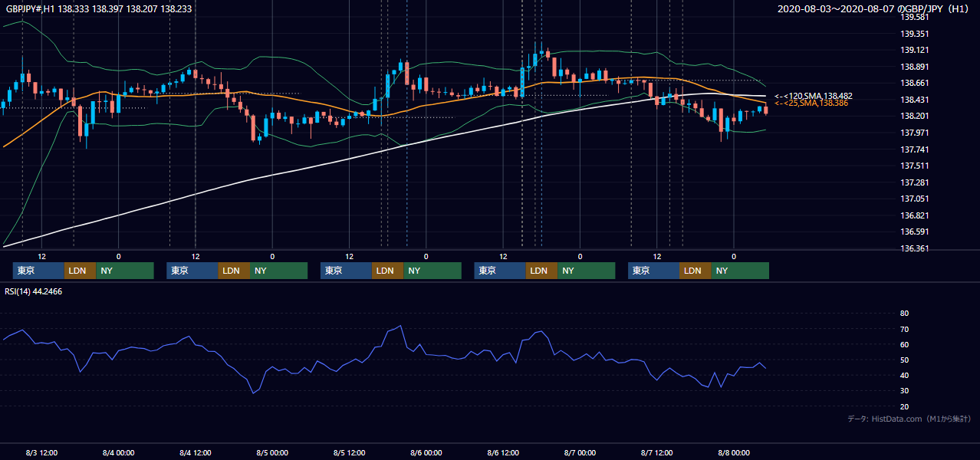Select the last LDN session box on right
The image size is (980, 460).
(695, 271)
